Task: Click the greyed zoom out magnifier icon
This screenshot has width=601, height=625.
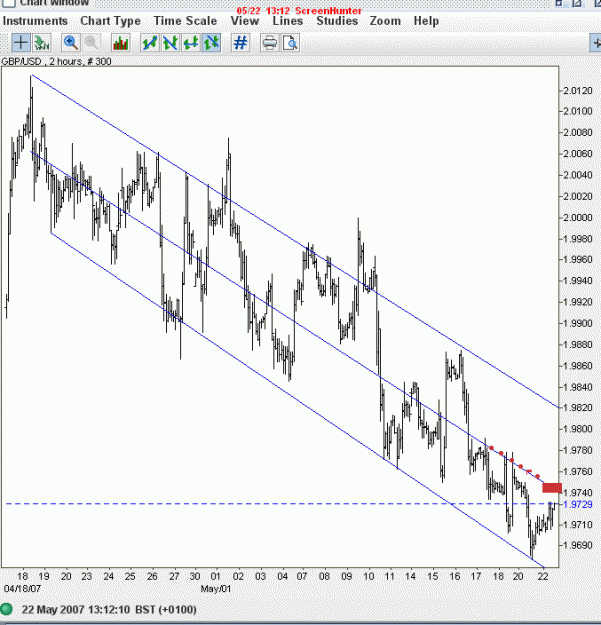Action: 92,43
